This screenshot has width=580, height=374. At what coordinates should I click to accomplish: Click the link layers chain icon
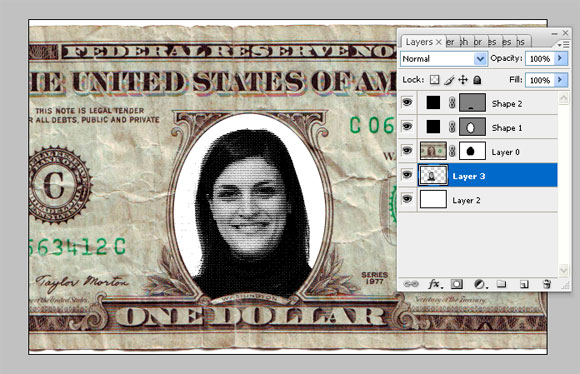(411, 284)
